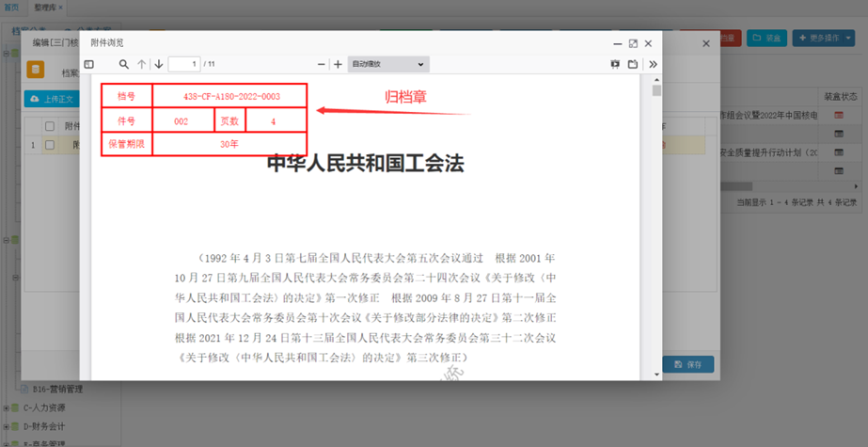Viewport: 868px width, 447px height.
Task: Open the 更多操作 dropdown arrow
Action: [x=850, y=39]
